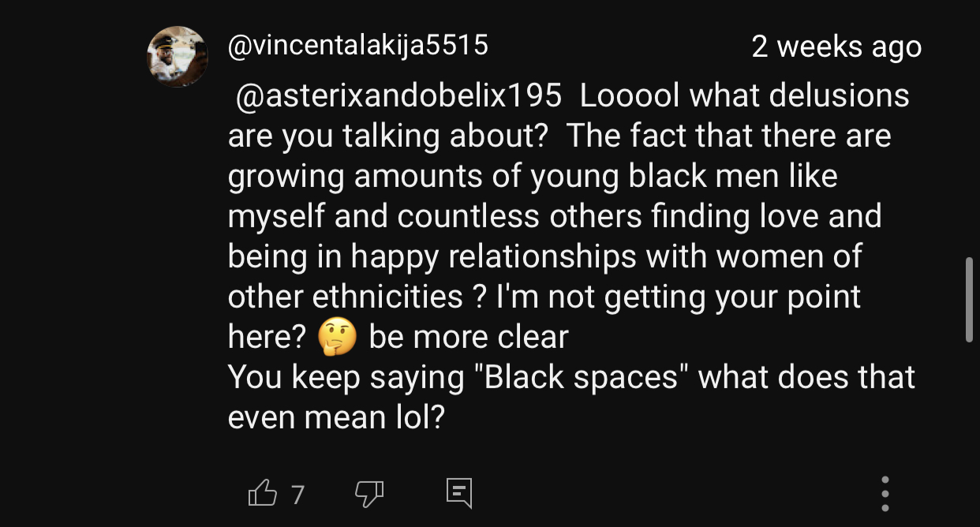
Task: Open the commenter's profile picture
Action: point(178,57)
